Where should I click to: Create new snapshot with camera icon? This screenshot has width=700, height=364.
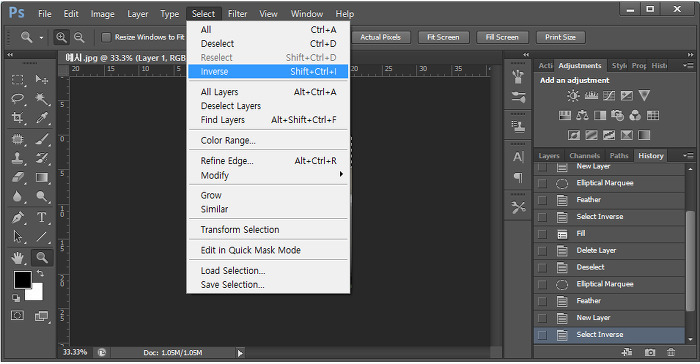point(650,352)
